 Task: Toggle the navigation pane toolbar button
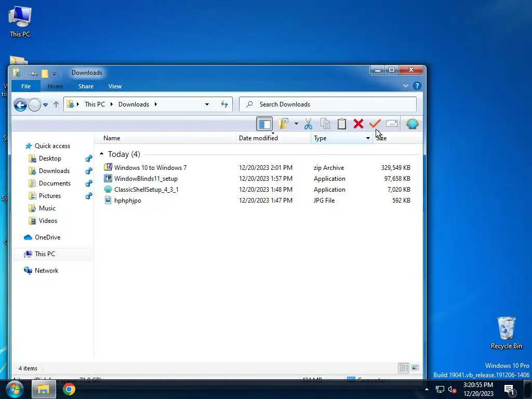click(x=264, y=124)
